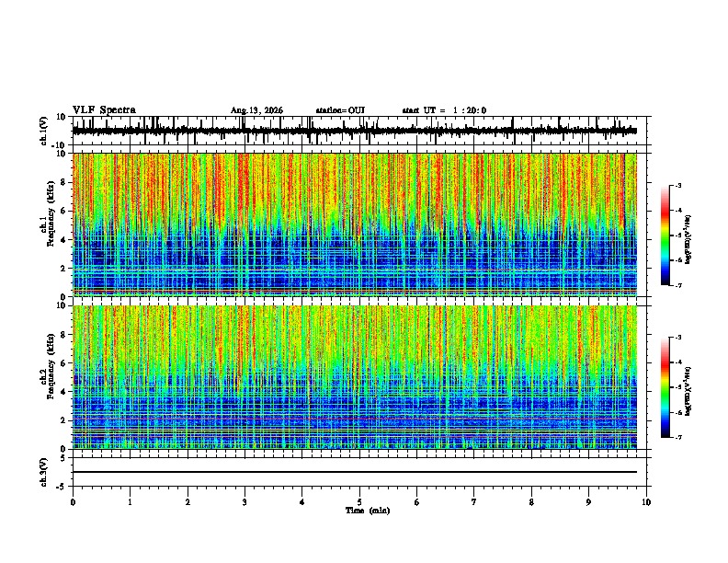Click the ch.1 "Frequency (kHz)" axis label
Image resolution: width=728 pixels, height=563 pixels.
(x=51, y=213)
